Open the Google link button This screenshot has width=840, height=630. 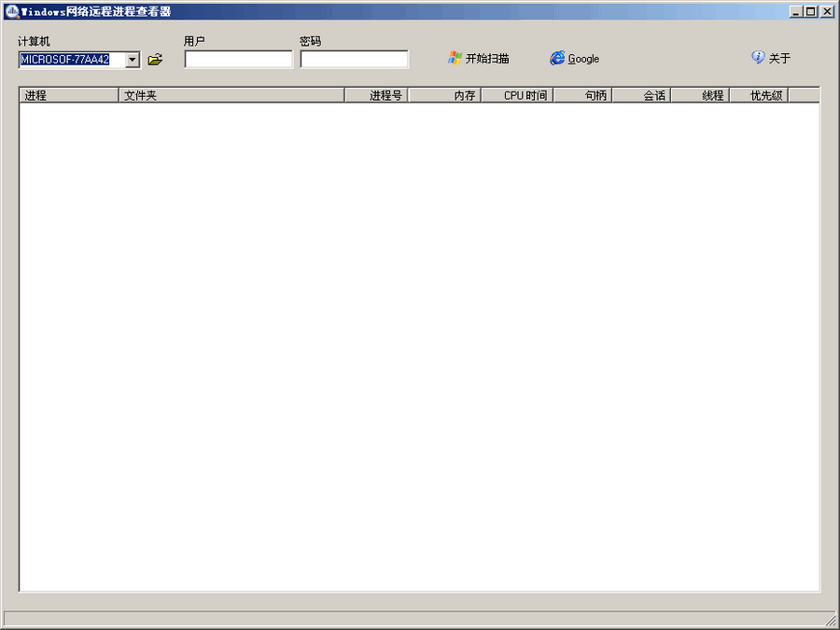[x=583, y=59]
